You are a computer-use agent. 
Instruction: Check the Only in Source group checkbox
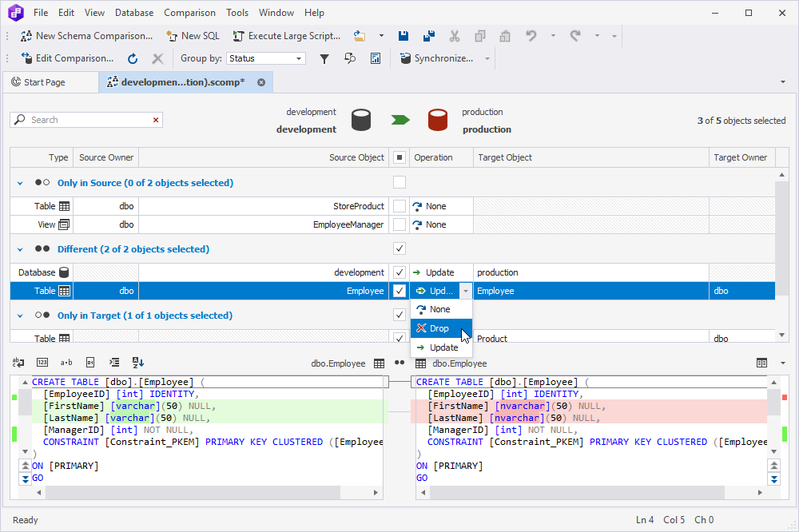tap(399, 182)
